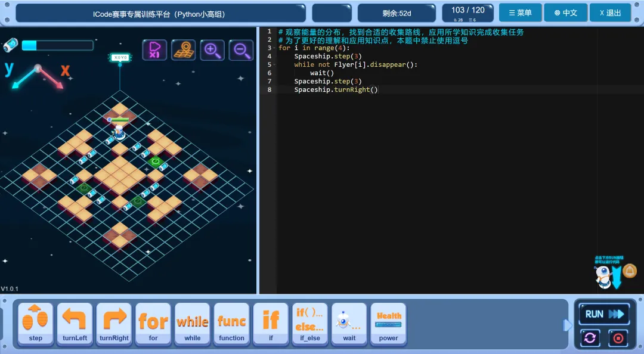Insert a step command block
Viewport: 644px width, 354px height.
click(35, 324)
